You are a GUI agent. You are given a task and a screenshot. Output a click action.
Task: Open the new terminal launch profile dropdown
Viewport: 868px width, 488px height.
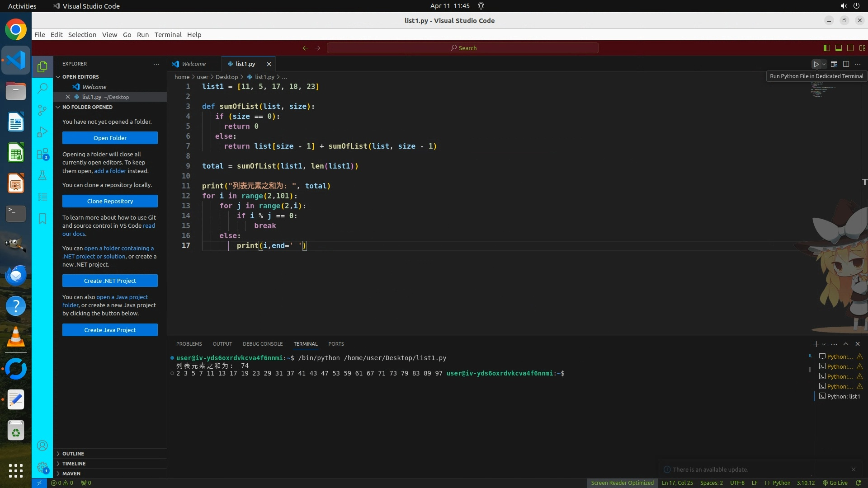[824, 344]
